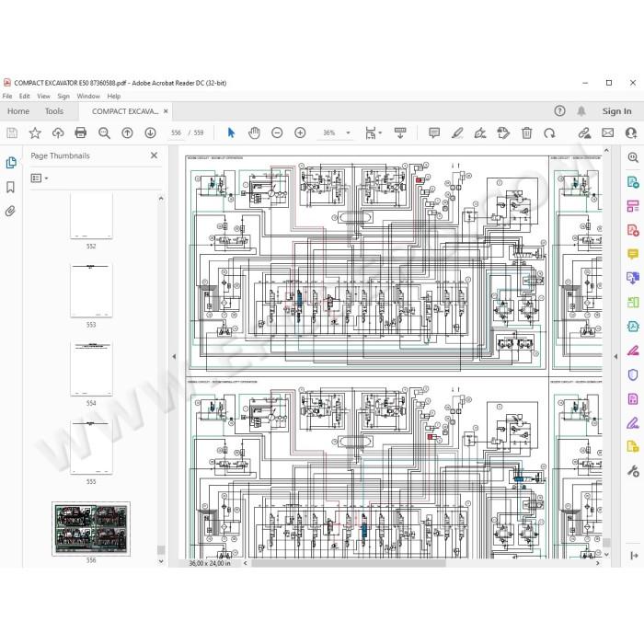This screenshot has height=644, width=644.
Task: Open the Help menu
Action: (114, 96)
